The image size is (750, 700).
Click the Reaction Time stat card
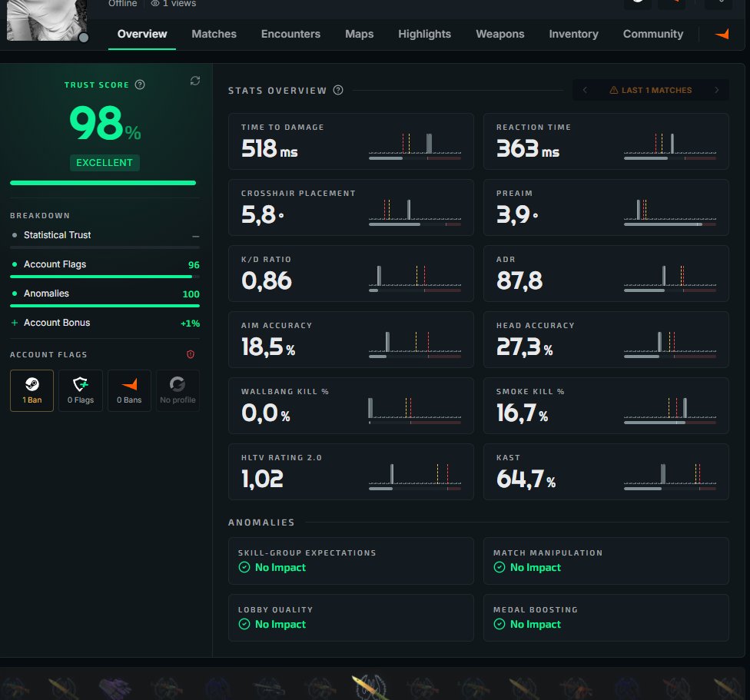(x=606, y=141)
